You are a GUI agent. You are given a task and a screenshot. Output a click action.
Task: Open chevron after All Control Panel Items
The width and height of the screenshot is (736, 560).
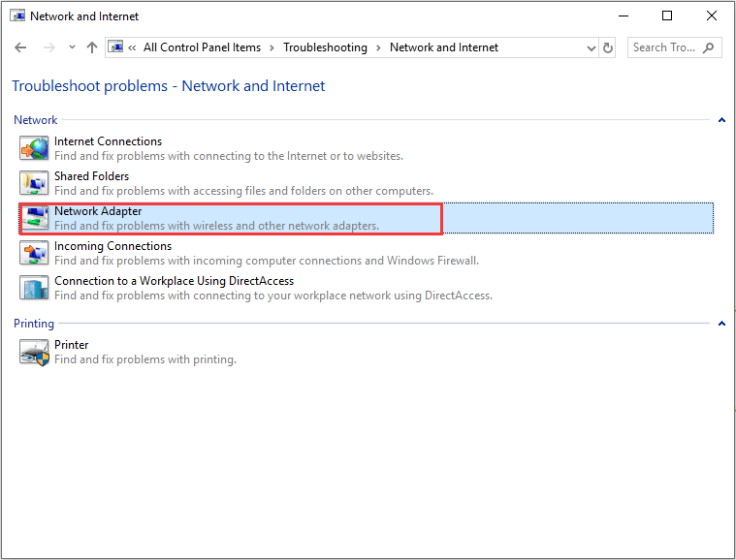click(x=272, y=47)
